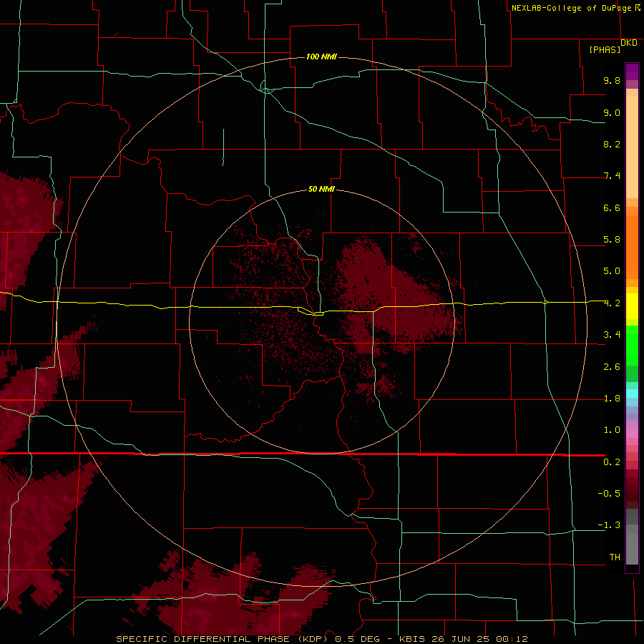
Task: Click the "50 NMI" range ring label
Action: tap(321, 189)
